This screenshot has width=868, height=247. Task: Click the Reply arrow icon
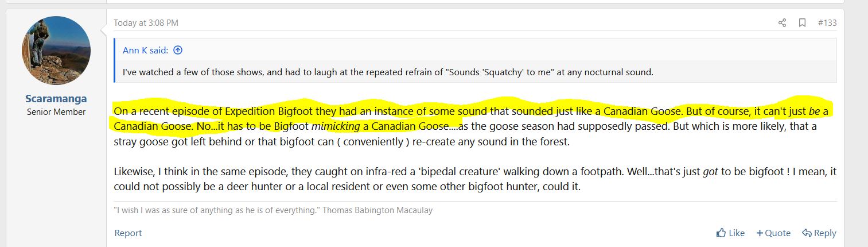[x=806, y=233]
